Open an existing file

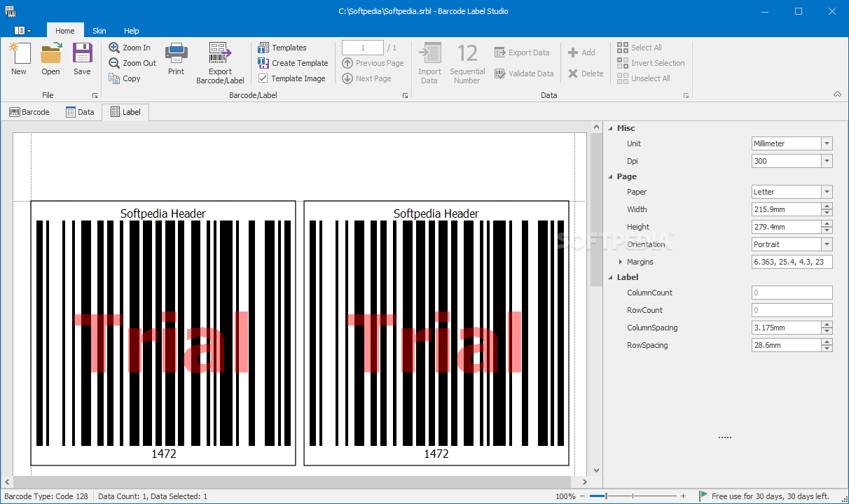[50, 59]
